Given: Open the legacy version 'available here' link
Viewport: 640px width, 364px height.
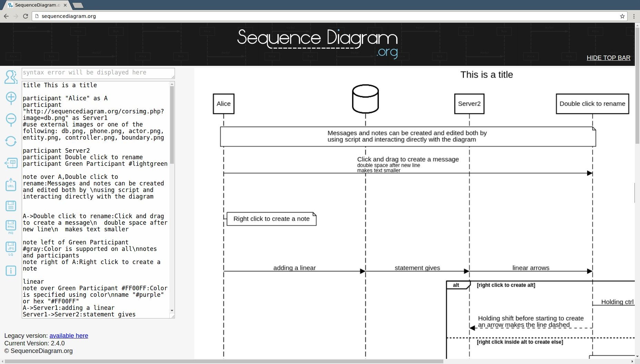Looking at the screenshot, I should pos(69,336).
